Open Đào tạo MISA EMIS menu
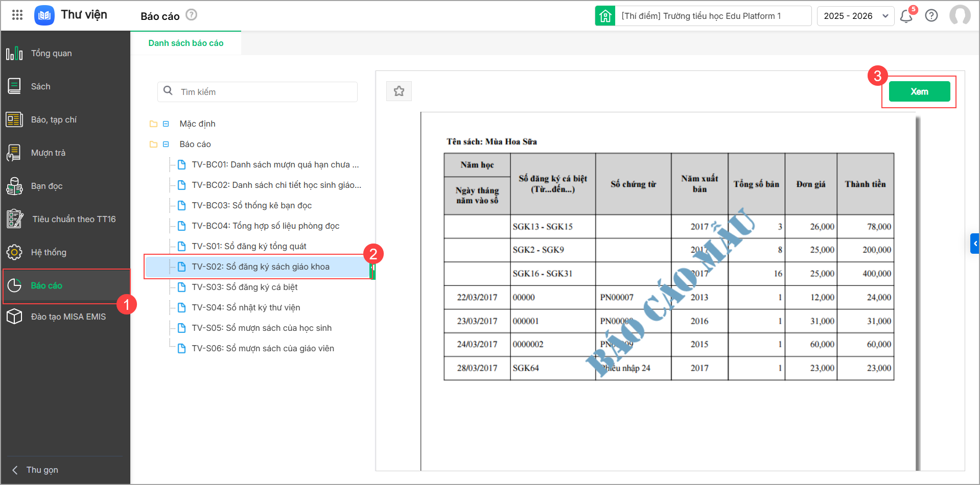Viewport: 980px width, 485px height. click(65, 317)
